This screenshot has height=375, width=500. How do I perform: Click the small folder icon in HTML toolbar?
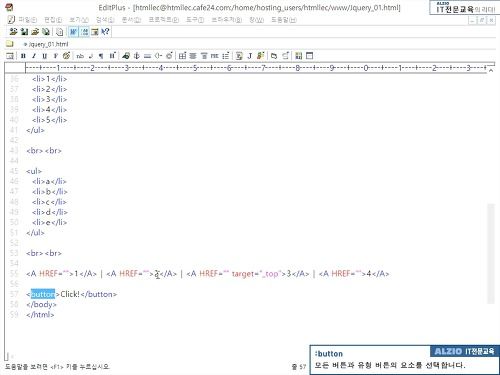point(274,56)
